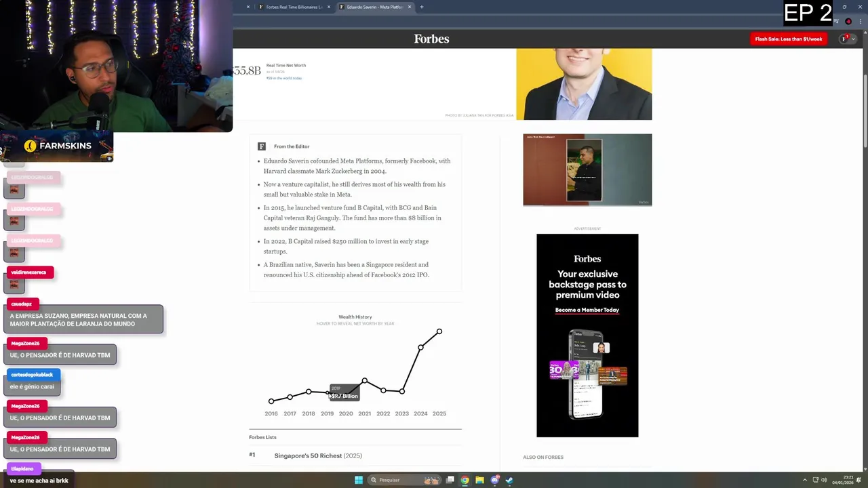Viewport: 868px width, 488px height.
Task: Open Google Chrome from the taskbar
Action: (x=465, y=480)
